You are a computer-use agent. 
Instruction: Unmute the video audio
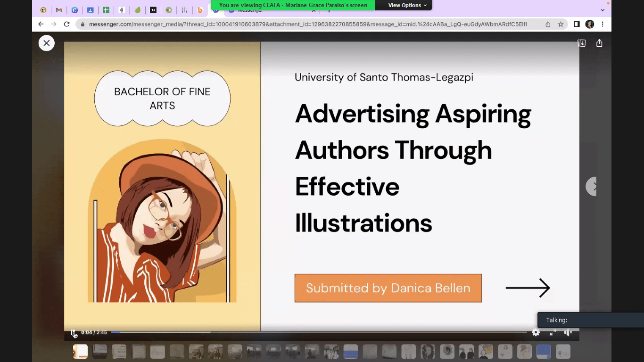pyautogui.click(x=568, y=333)
